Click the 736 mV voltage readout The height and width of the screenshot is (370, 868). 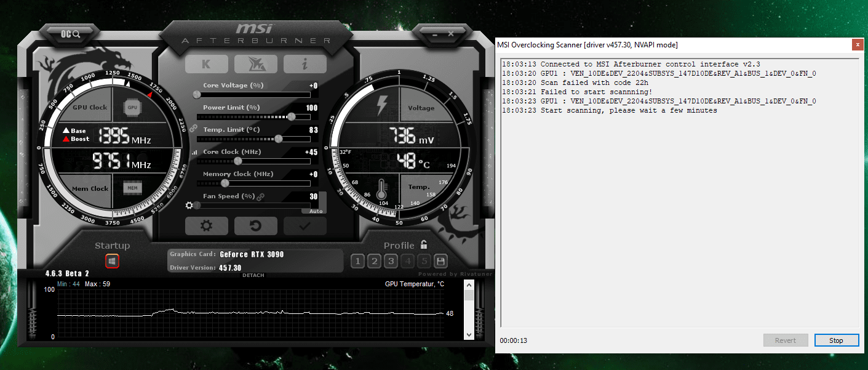point(410,135)
